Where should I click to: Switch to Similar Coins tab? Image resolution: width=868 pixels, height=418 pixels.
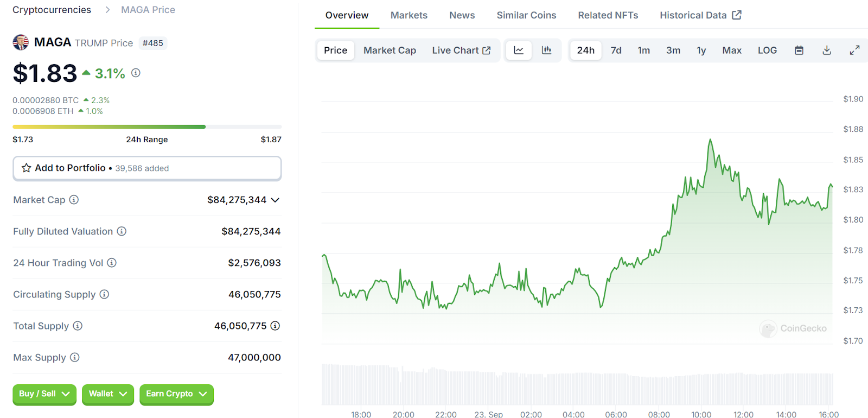[527, 15]
